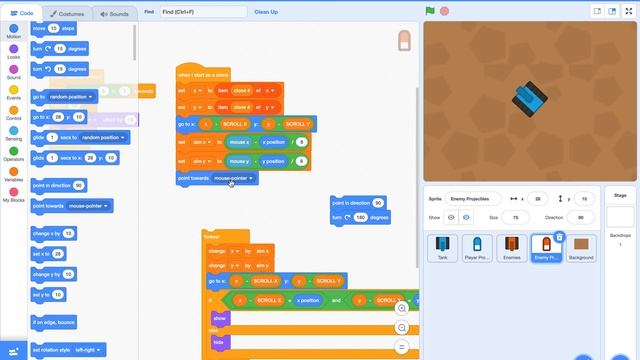Click the forever block in workspace

point(212,237)
